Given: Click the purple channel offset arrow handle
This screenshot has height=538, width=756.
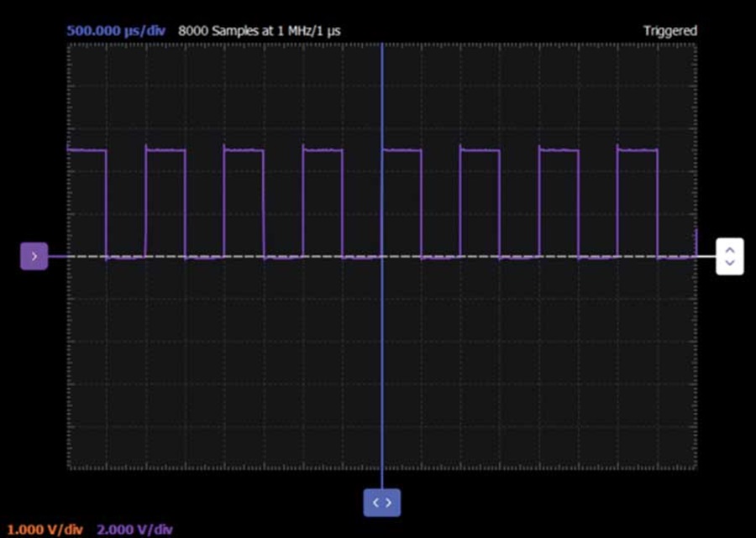Looking at the screenshot, I should tap(34, 256).
